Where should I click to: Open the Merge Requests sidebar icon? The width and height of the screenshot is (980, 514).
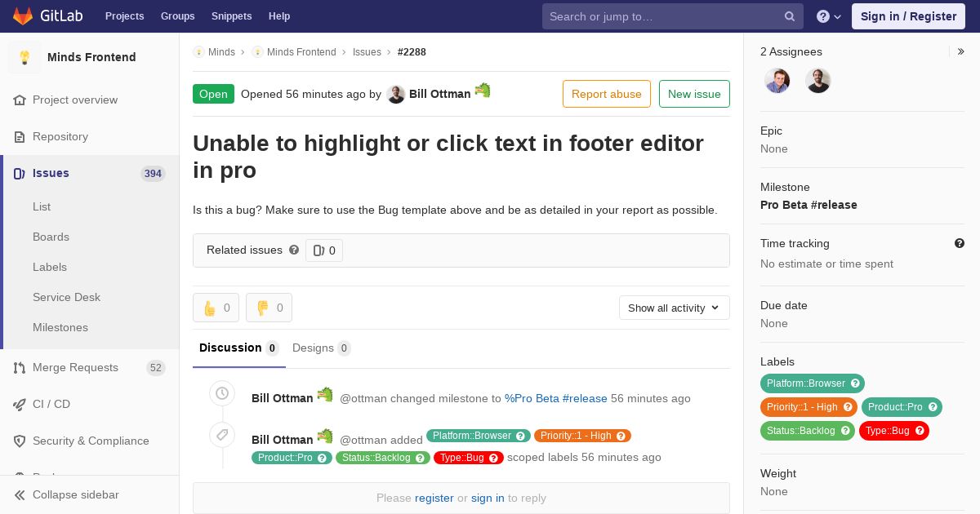pyautogui.click(x=20, y=368)
